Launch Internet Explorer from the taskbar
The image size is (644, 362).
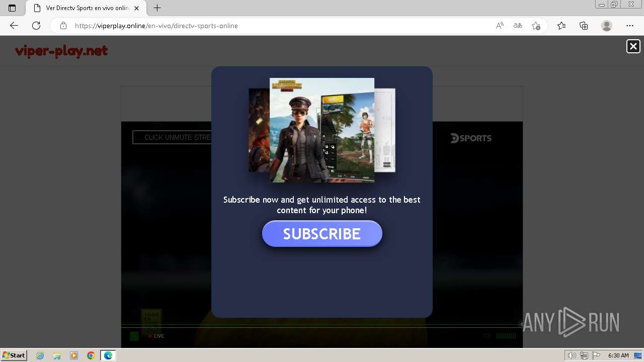(x=40, y=355)
